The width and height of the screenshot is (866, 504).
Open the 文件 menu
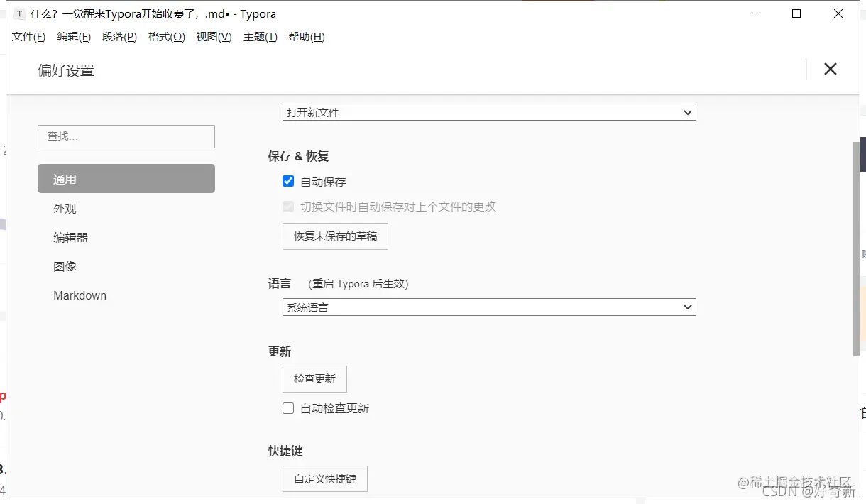[28, 37]
